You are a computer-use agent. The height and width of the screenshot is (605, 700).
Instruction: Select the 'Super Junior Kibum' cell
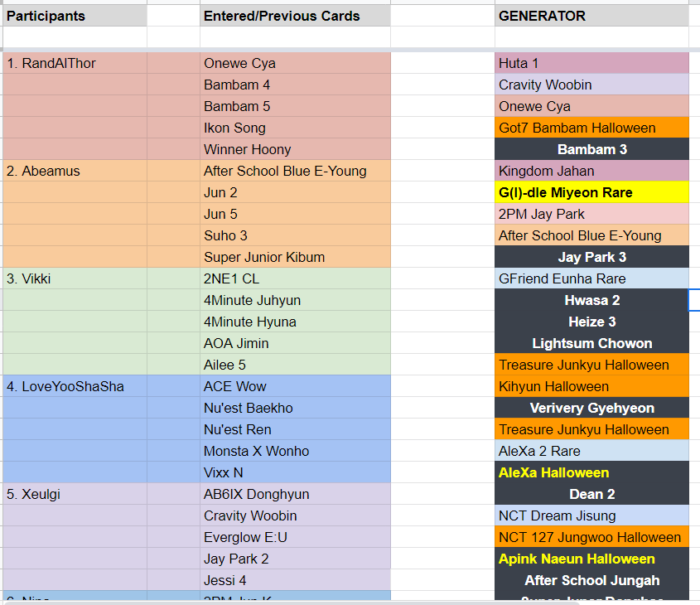point(295,257)
